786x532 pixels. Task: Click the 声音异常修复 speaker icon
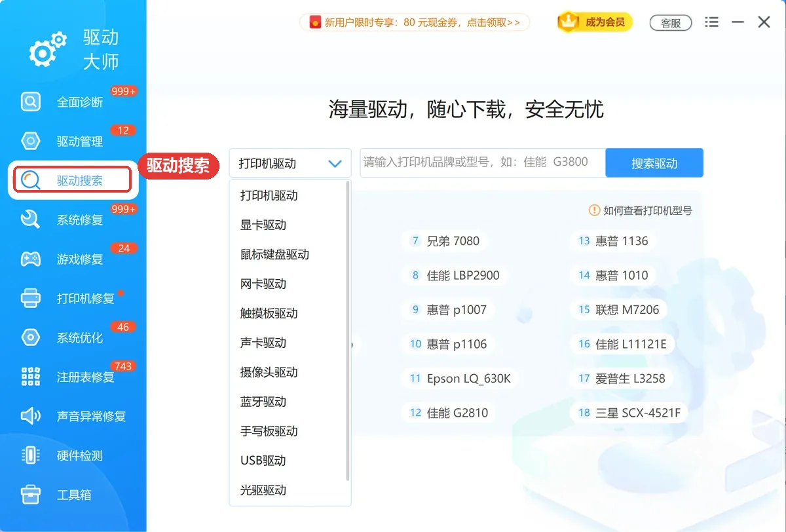[31, 416]
